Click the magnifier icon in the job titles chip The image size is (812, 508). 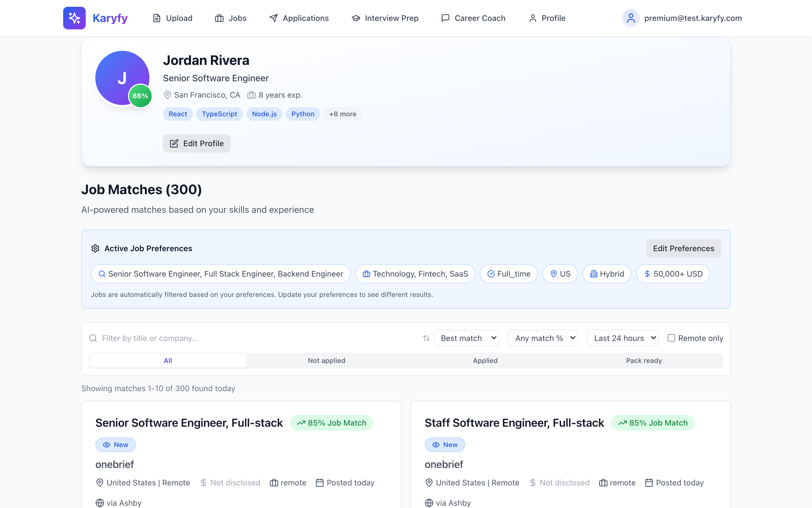pos(102,274)
